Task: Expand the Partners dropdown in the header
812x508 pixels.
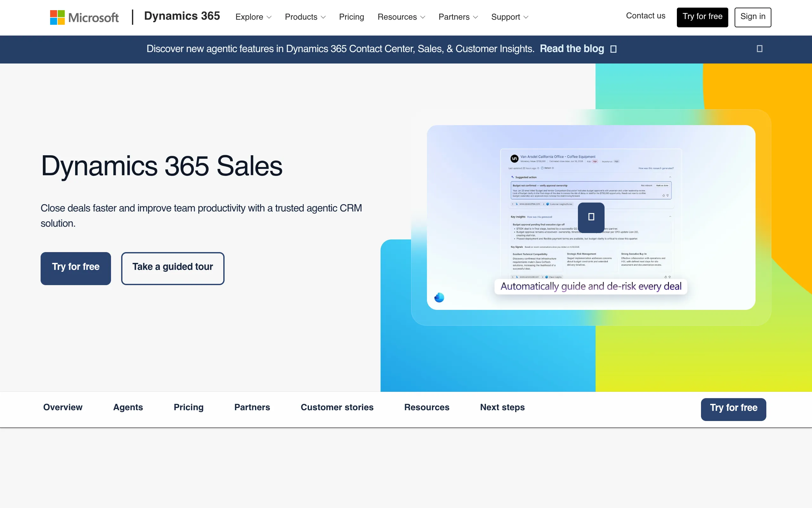Action: click(458, 17)
